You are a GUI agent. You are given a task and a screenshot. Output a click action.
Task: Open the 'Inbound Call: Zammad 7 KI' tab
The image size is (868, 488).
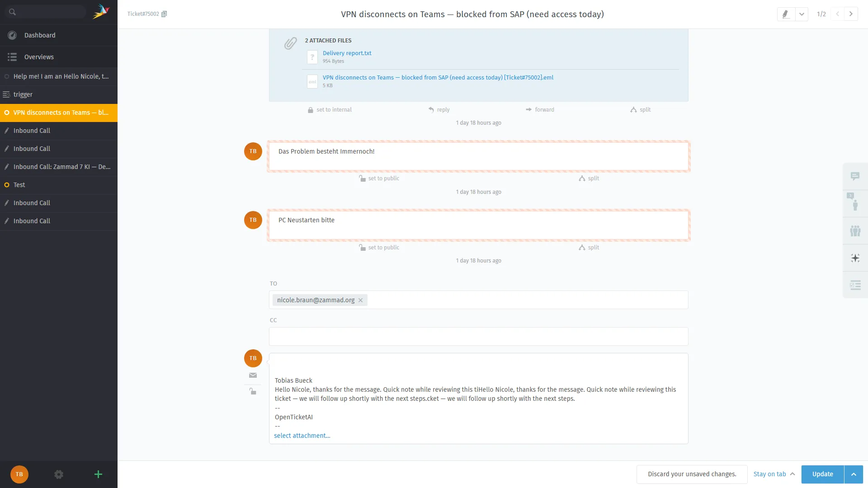point(59,167)
